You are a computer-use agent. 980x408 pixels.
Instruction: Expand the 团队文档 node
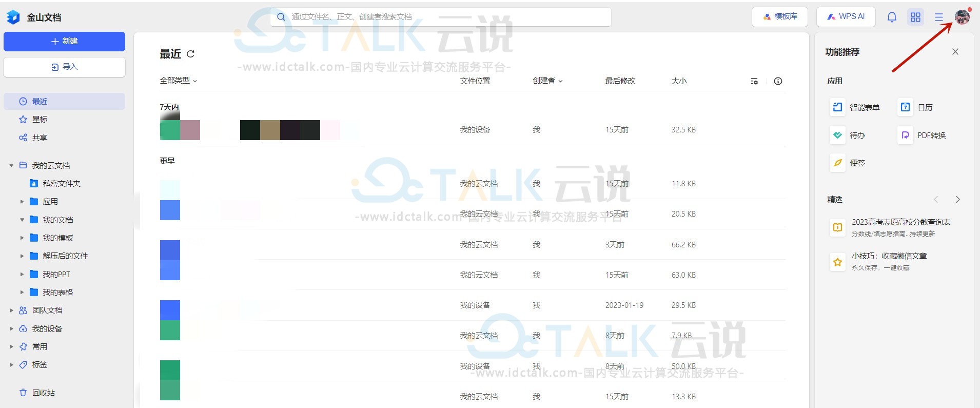click(11, 310)
